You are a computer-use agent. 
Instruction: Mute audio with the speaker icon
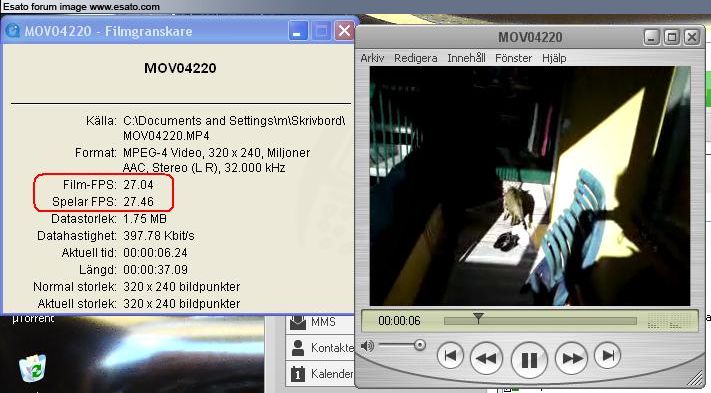point(367,346)
